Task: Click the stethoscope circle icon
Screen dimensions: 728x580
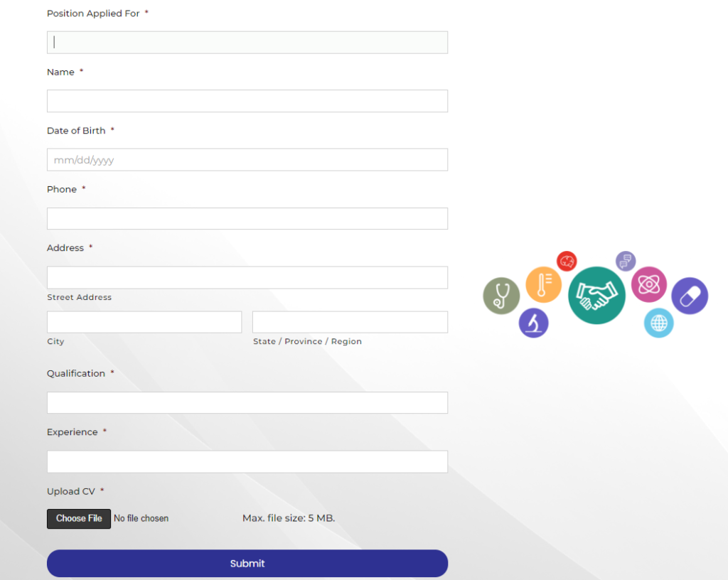Action: coord(501,296)
